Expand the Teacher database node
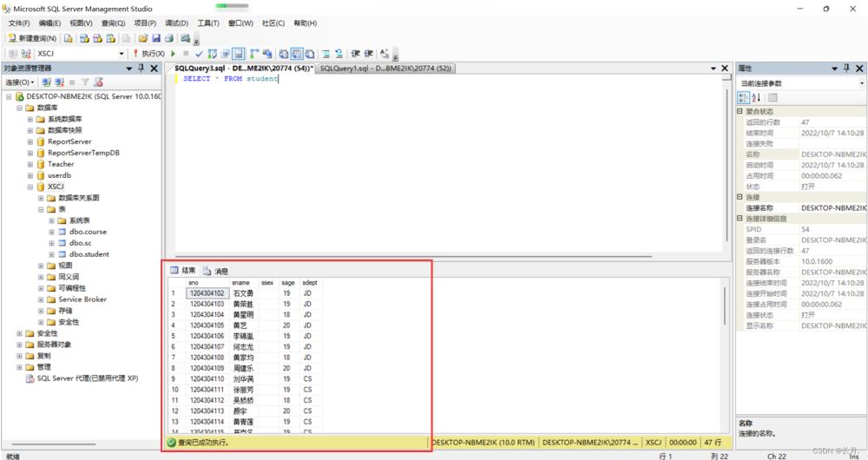Image resolution: width=868 pixels, height=460 pixels. tap(30, 164)
